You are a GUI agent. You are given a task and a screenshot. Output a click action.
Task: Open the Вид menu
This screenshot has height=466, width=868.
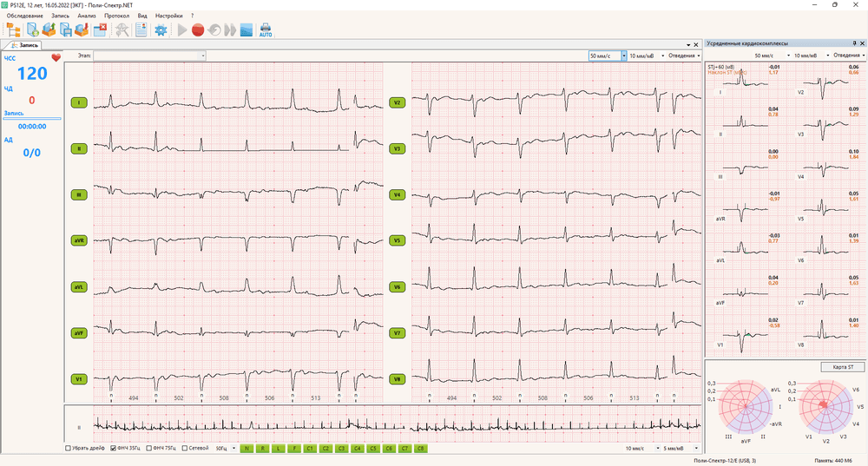(142, 16)
